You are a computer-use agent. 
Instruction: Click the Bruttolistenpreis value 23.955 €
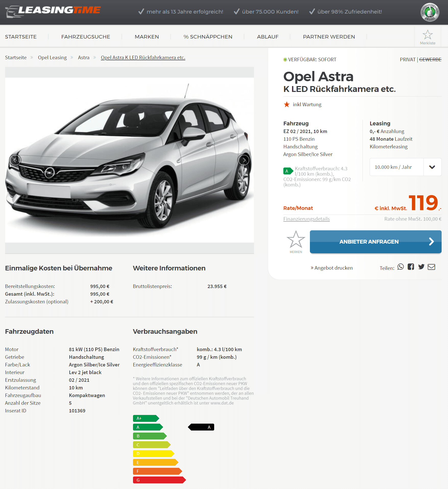coord(217,286)
